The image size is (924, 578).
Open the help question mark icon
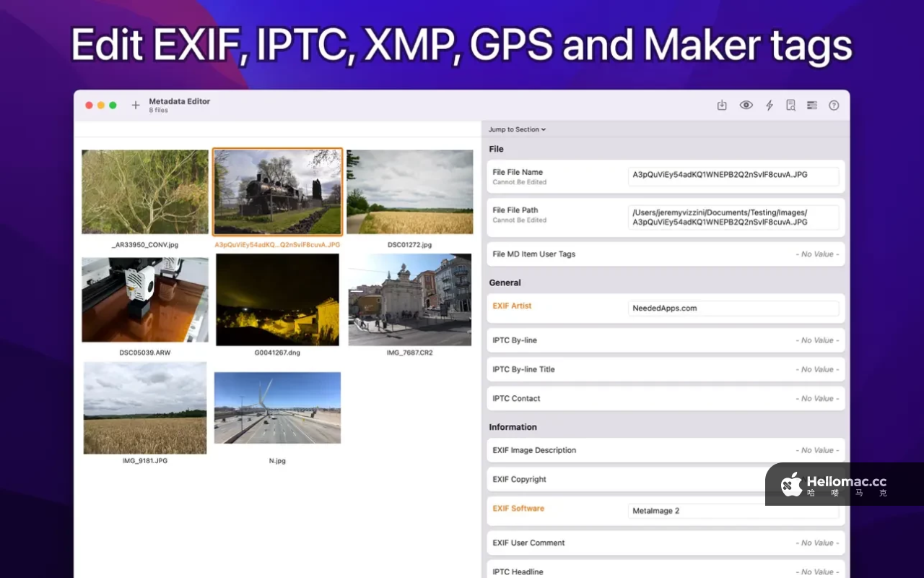pyautogui.click(x=834, y=105)
